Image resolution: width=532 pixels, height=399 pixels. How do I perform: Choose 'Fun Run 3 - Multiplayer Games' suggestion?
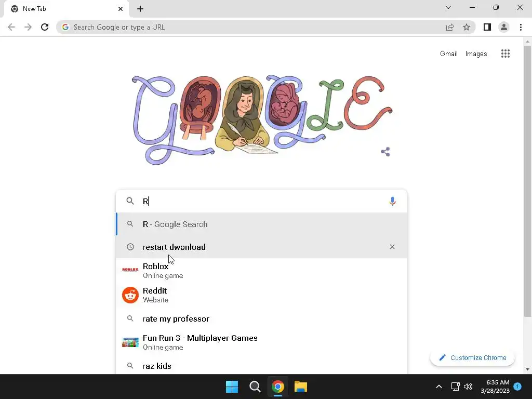pyautogui.click(x=262, y=342)
